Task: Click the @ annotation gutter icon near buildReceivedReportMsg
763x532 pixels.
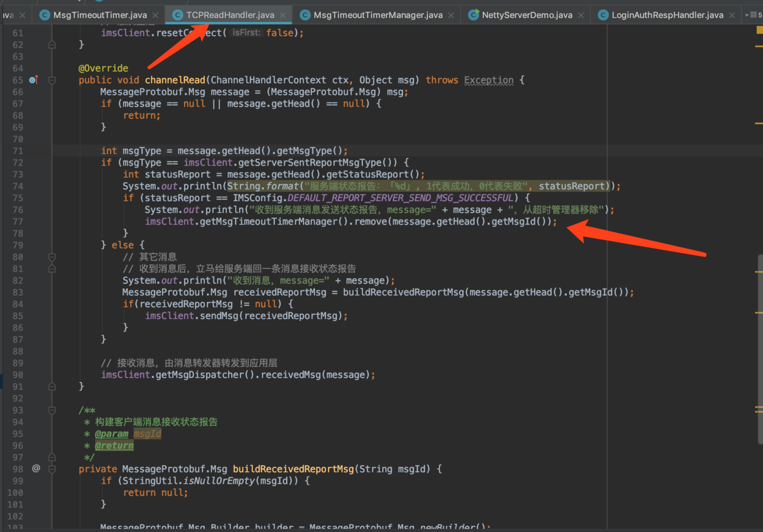Action: pos(36,468)
